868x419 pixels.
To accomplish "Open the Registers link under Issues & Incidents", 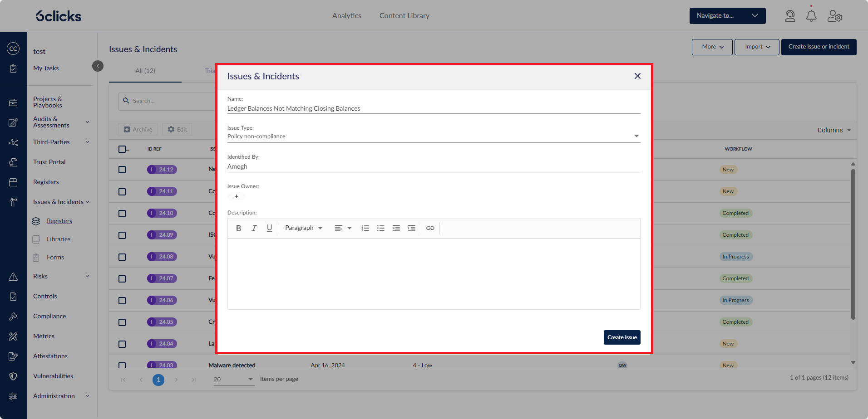I will (59, 221).
